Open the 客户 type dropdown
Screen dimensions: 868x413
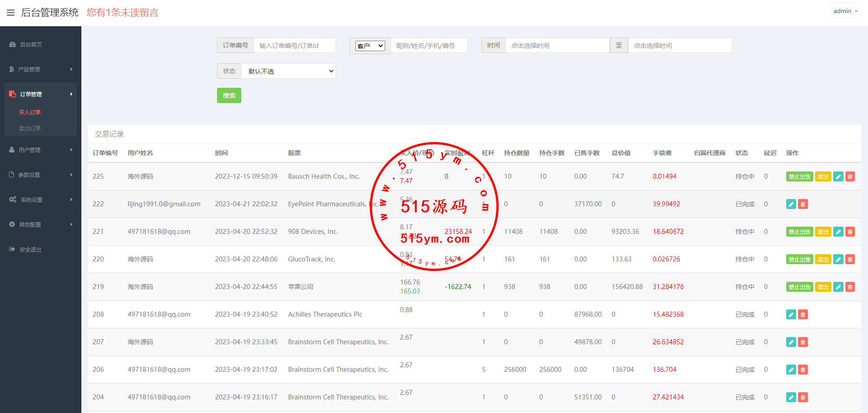click(370, 46)
